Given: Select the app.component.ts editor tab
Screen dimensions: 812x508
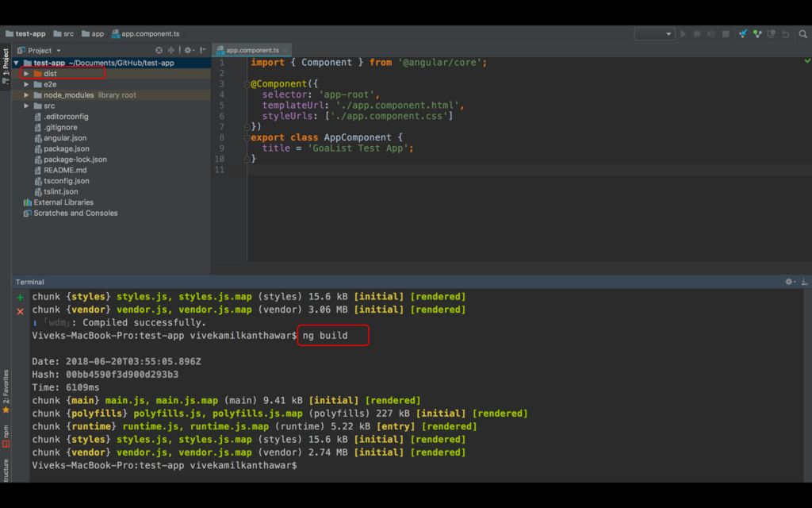Looking at the screenshot, I should pyautogui.click(x=252, y=50).
